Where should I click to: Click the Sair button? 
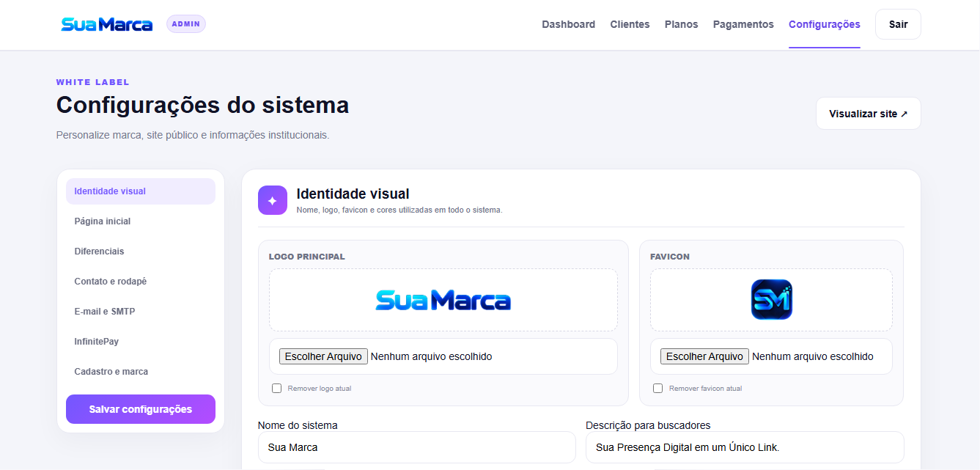tap(898, 24)
